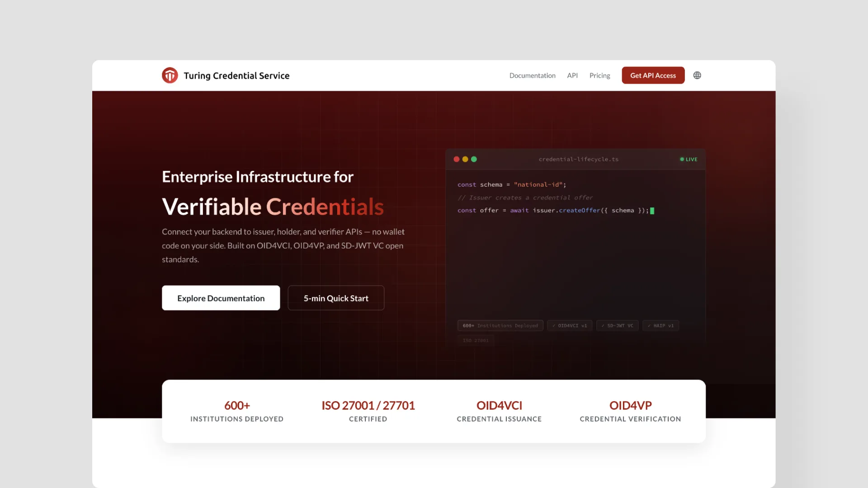The height and width of the screenshot is (488, 868).
Task: Click the 'const schema = "national-id"' code line
Action: [511, 185]
